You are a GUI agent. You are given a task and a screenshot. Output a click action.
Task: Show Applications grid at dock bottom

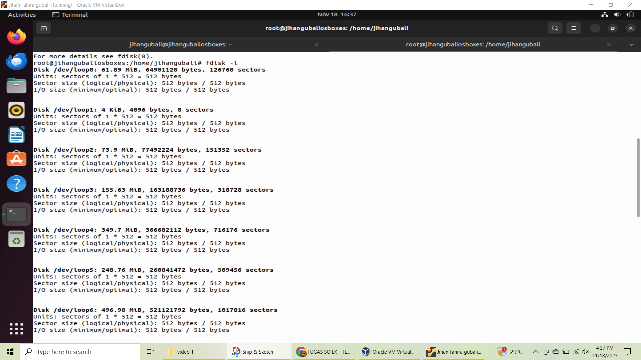pyautogui.click(x=16, y=329)
